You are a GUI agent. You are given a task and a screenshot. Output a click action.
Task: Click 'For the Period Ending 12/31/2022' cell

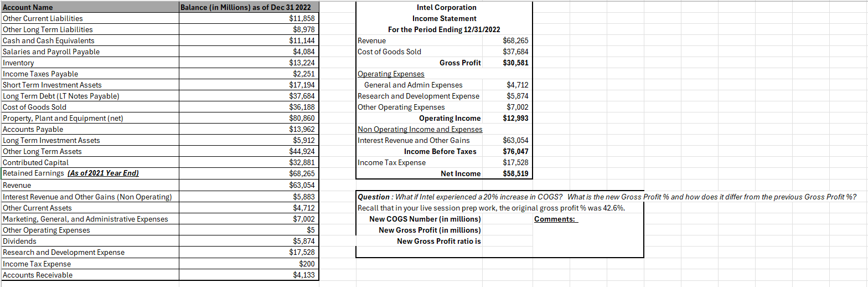click(445, 29)
